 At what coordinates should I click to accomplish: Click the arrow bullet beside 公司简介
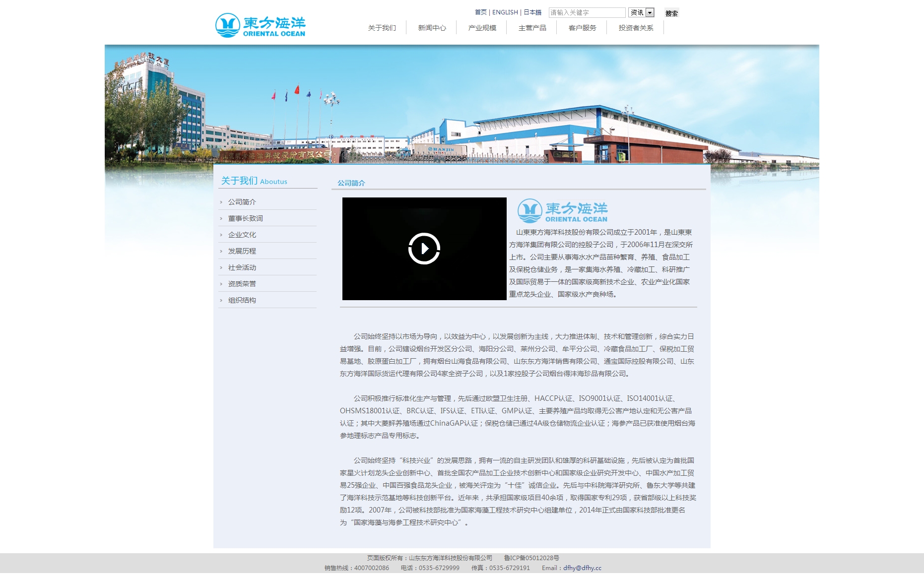[x=221, y=202]
